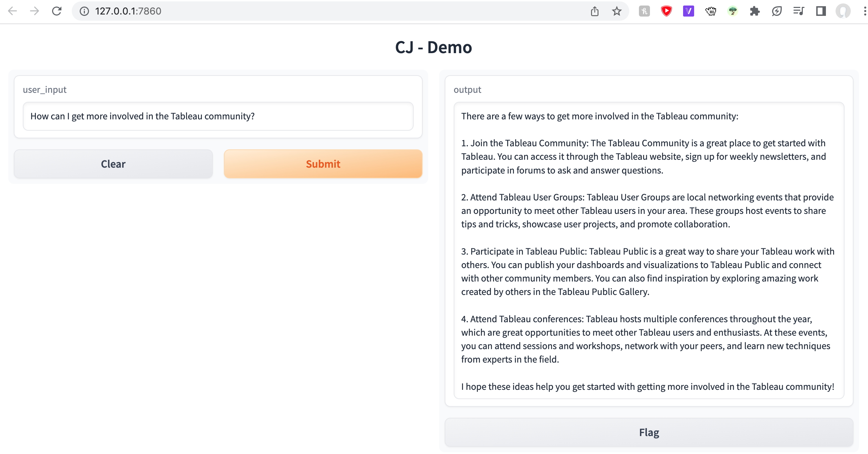
Task: Open the purple V extension
Action: point(688,11)
